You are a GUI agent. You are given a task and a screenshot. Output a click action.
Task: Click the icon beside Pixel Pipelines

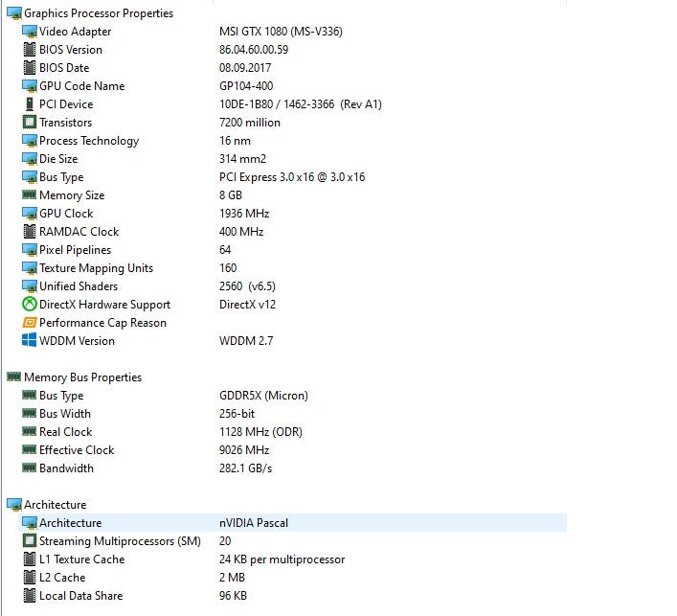[x=30, y=250]
